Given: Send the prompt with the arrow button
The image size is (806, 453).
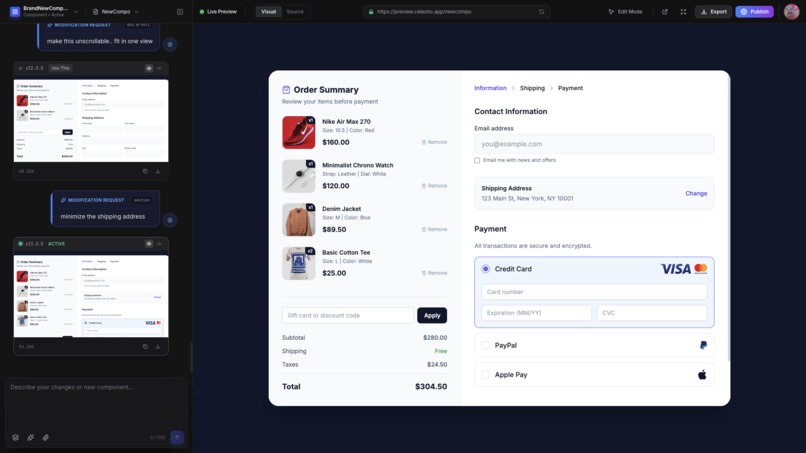Looking at the screenshot, I should tap(177, 438).
